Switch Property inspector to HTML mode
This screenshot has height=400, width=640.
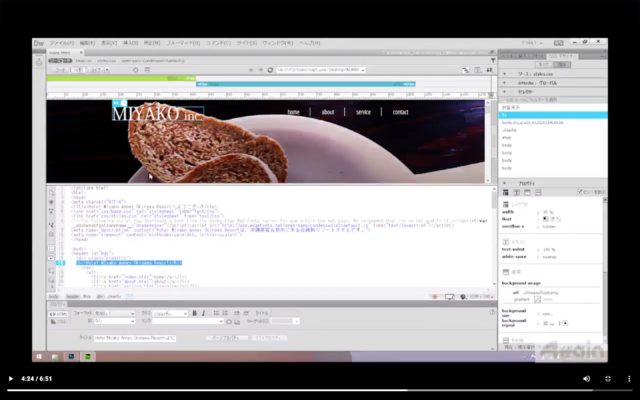pyautogui.click(x=58, y=314)
